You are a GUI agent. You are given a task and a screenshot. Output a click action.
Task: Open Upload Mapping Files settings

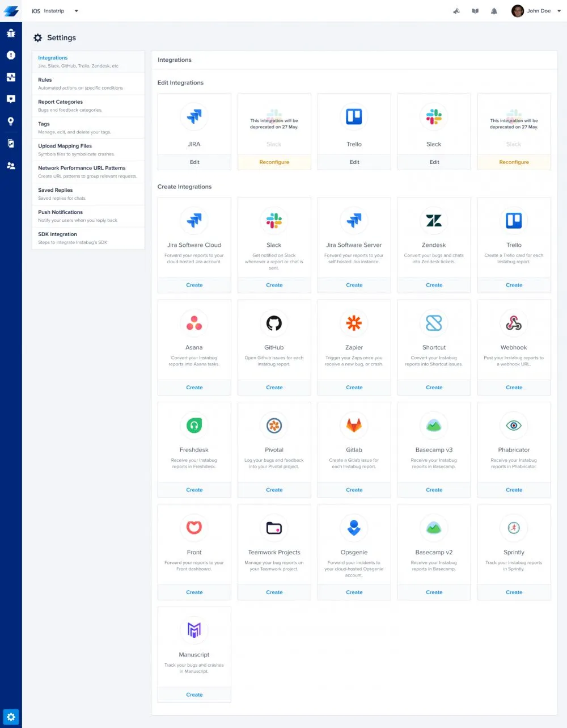[x=88, y=150]
